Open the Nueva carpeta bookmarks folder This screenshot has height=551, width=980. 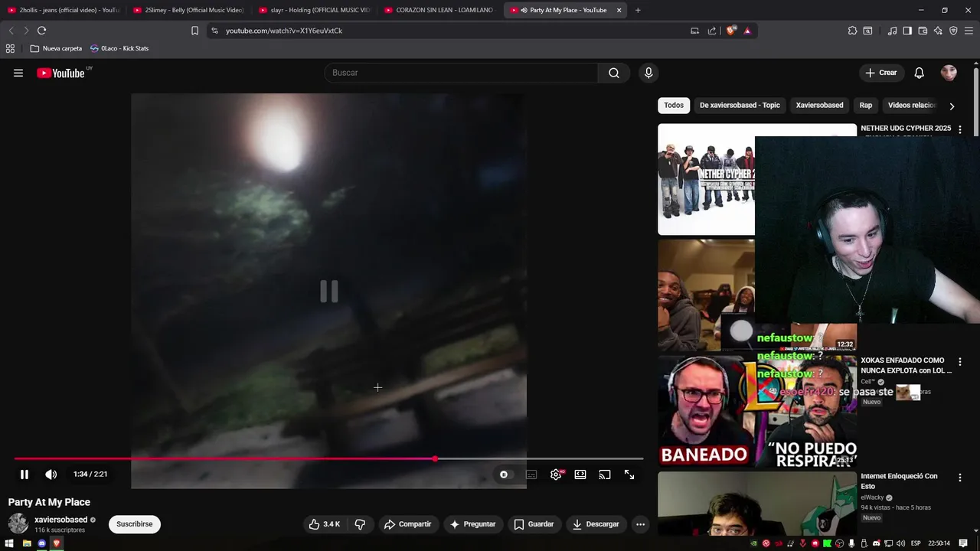pyautogui.click(x=56, y=48)
